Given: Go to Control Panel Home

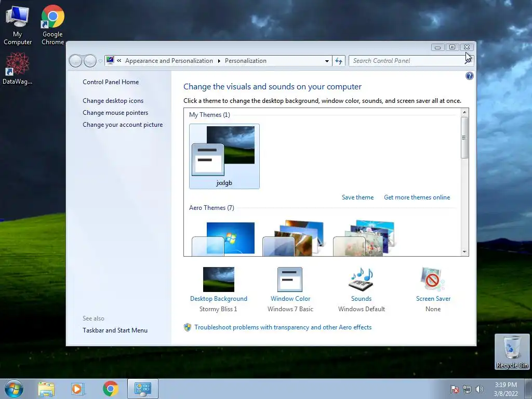Looking at the screenshot, I should click(111, 82).
